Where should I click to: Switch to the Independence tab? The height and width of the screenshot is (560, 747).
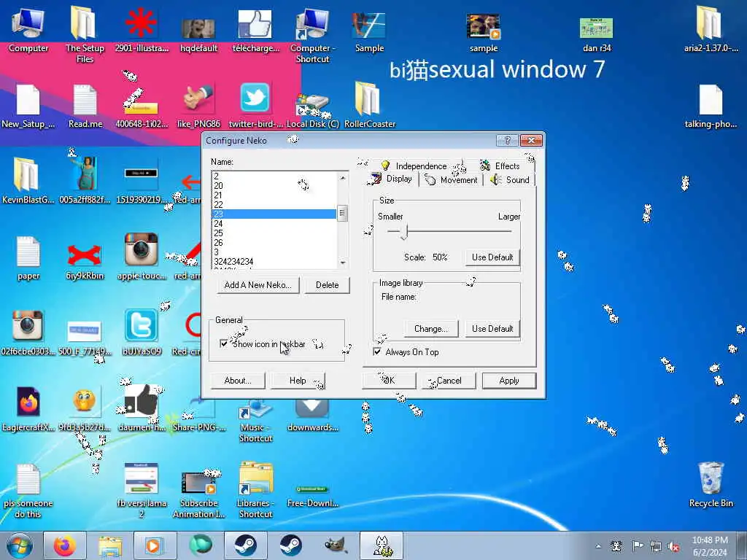pos(414,166)
